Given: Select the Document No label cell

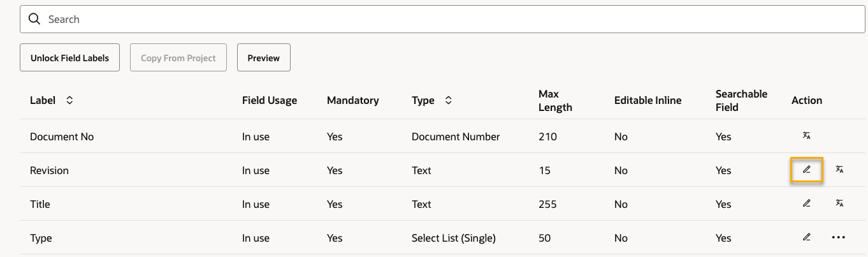Looking at the screenshot, I should click(x=62, y=136).
